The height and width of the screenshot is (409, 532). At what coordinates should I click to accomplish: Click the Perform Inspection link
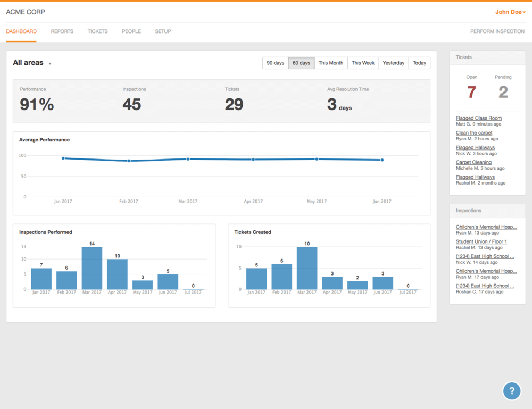(x=497, y=31)
